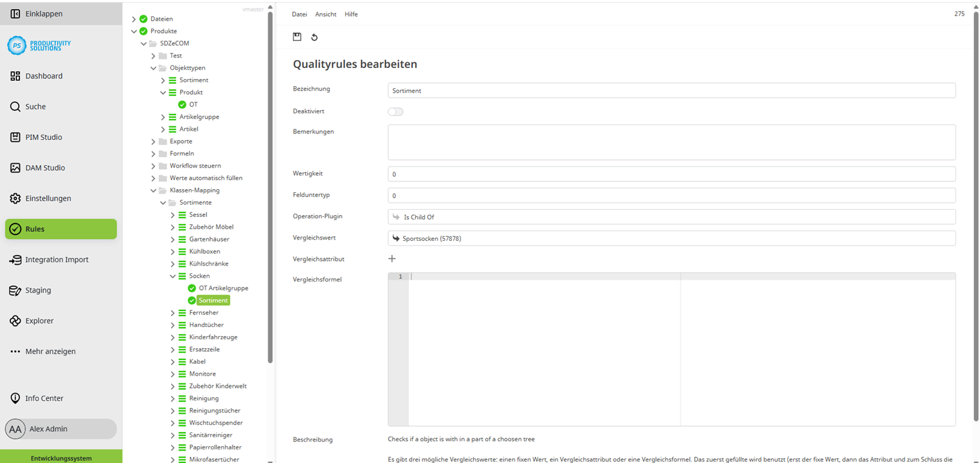Collapse the Klassen-Mapping folder

click(153, 190)
